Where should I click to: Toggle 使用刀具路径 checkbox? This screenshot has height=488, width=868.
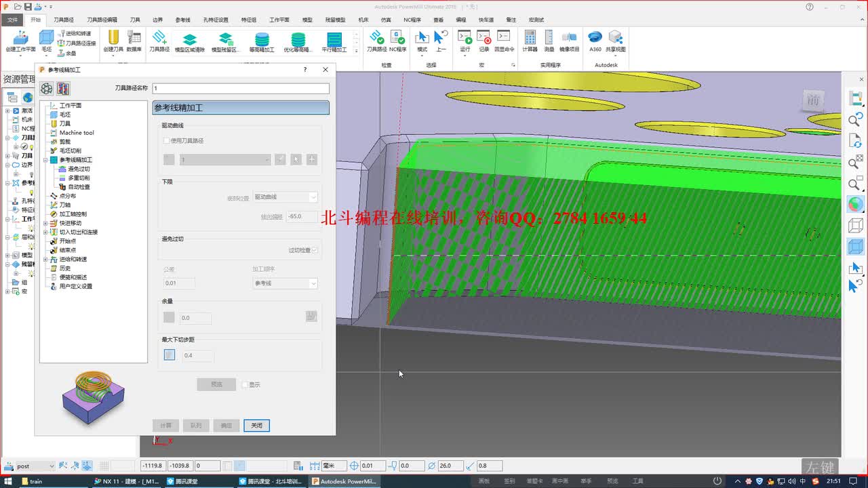pyautogui.click(x=167, y=140)
